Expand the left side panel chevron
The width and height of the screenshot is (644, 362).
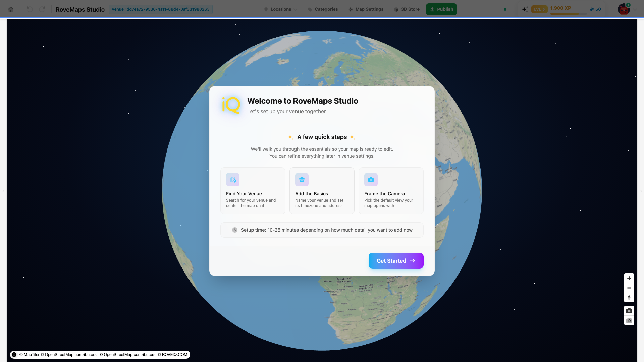pos(3,191)
